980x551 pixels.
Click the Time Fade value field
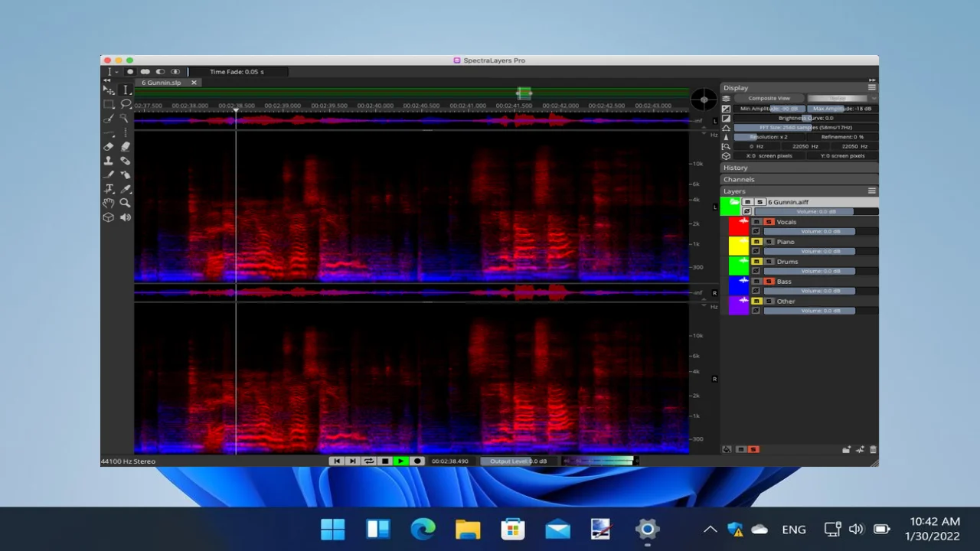(237, 72)
